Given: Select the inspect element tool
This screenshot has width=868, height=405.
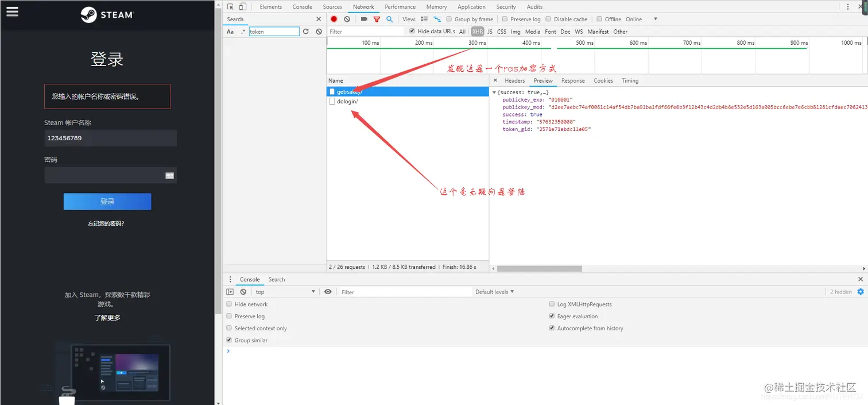Looking at the screenshot, I should pyautogui.click(x=230, y=7).
